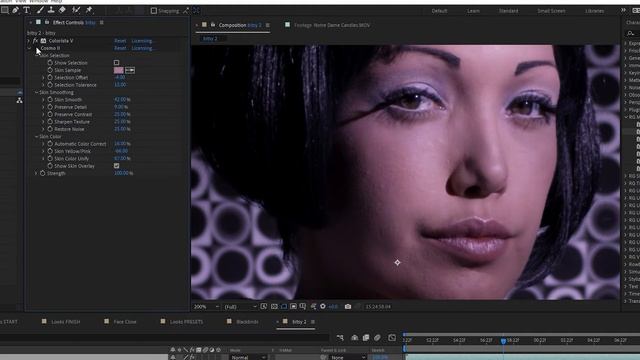
Task: Open the Looks FINISH timeline tab
Action: point(66,322)
